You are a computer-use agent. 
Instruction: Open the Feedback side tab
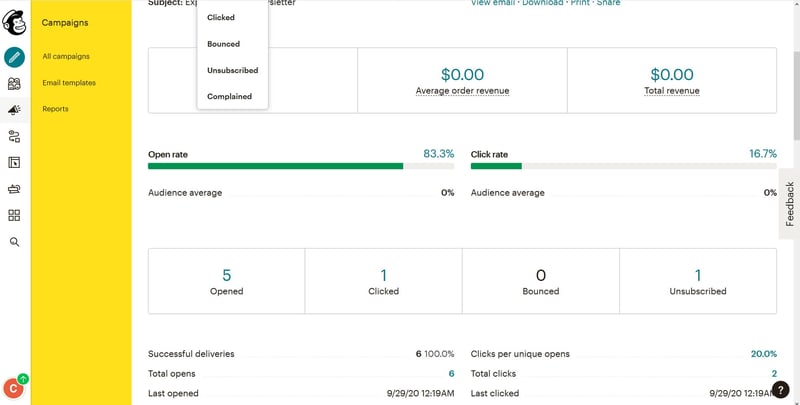point(789,203)
